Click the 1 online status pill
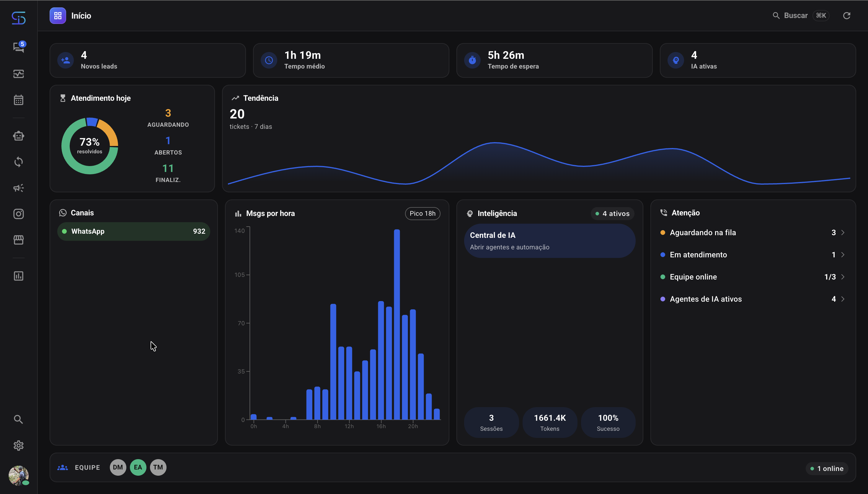The image size is (868, 494). click(x=827, y=469)
